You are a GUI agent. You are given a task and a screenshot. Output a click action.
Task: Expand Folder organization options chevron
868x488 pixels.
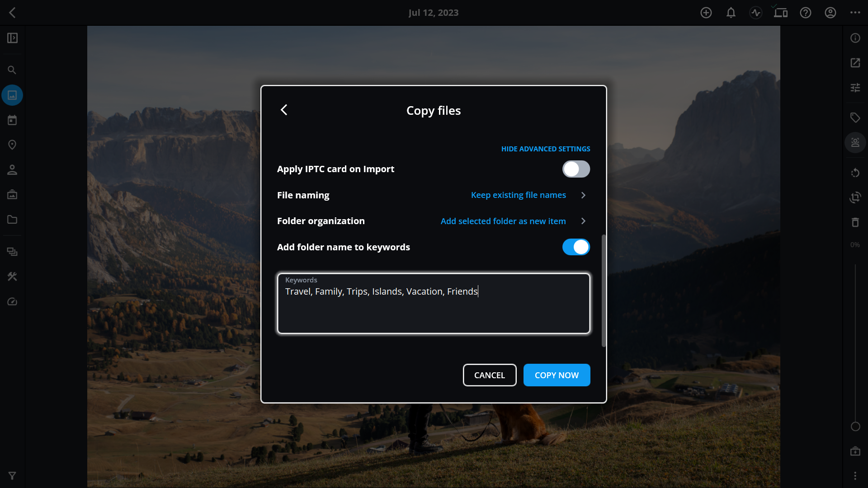pyautogui.click(x=583, y=221)
